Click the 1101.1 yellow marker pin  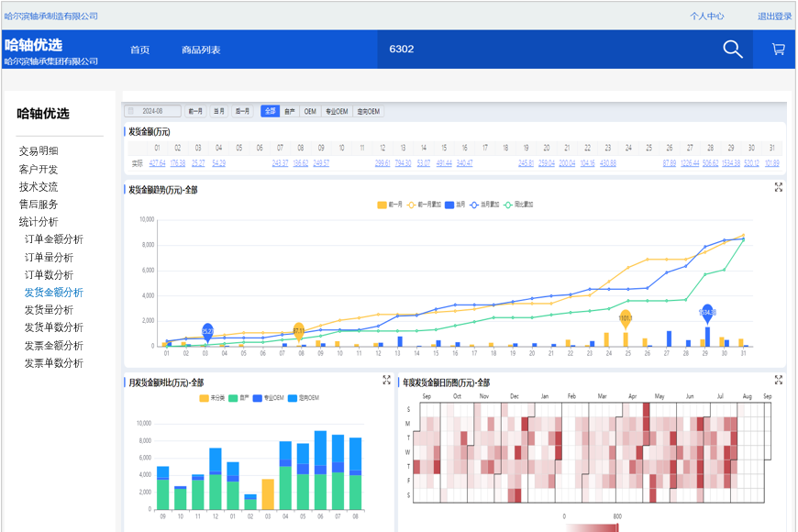(626, 318)
